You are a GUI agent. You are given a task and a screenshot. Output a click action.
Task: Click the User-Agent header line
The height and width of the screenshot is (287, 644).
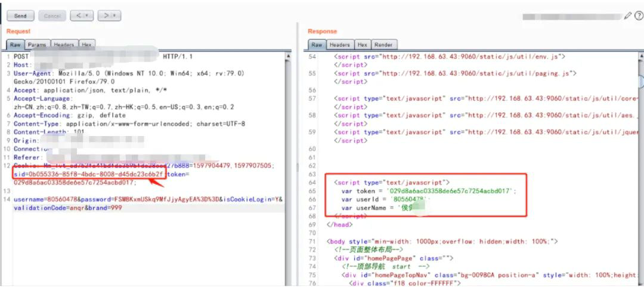[x=129, y=73]
